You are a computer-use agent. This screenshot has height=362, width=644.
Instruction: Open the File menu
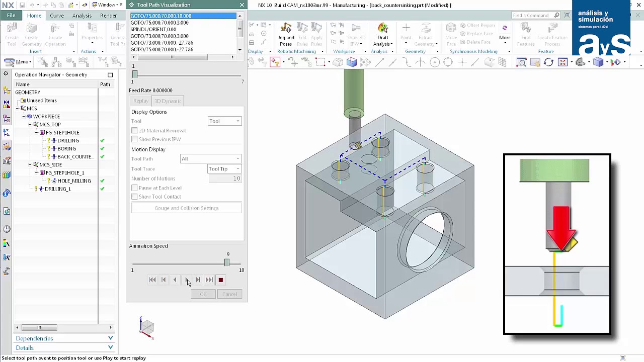[x=11, y=16]
